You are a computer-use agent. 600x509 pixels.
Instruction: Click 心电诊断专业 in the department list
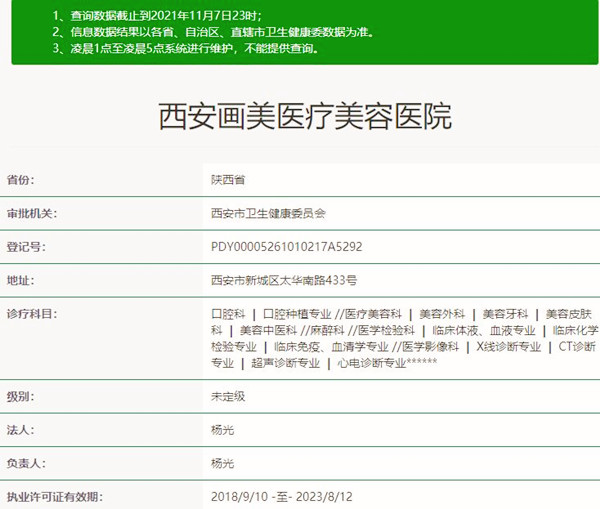(x=372, y=363)
